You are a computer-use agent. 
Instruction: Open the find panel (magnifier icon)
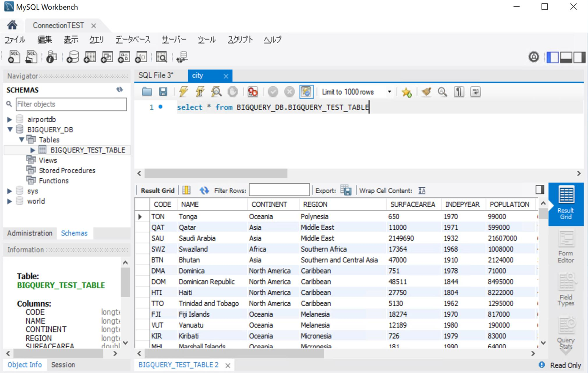click(442, 92)
